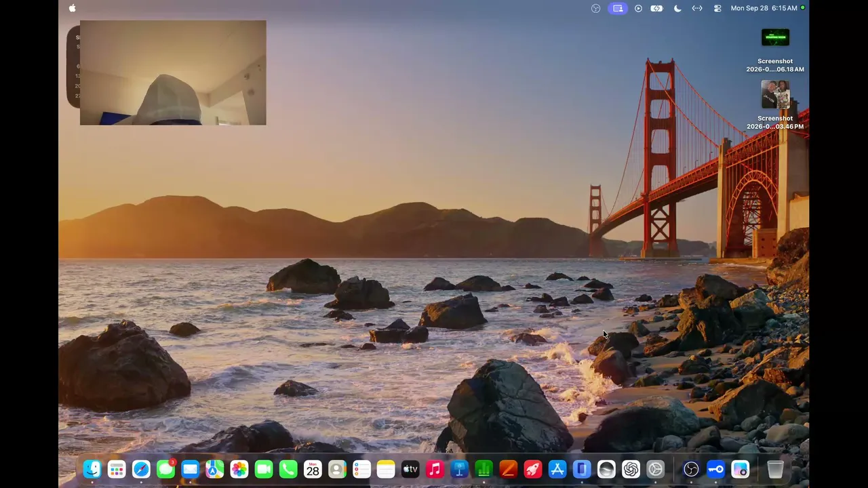Launch the Music app

tap(435, 469)
